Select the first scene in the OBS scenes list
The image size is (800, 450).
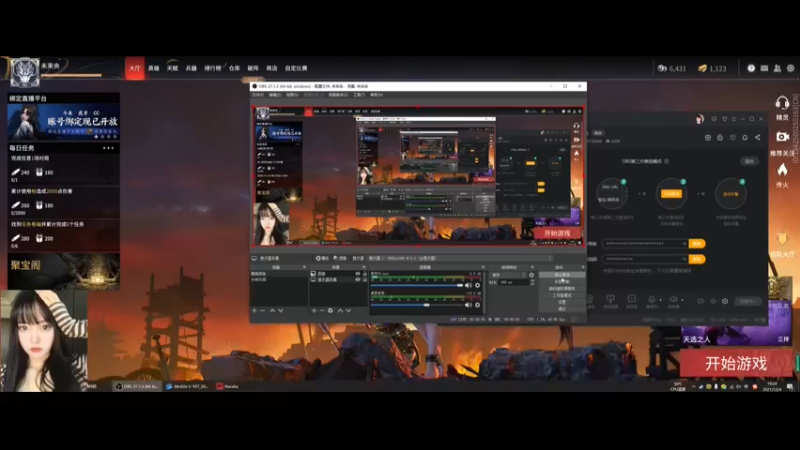pos(279,274)
